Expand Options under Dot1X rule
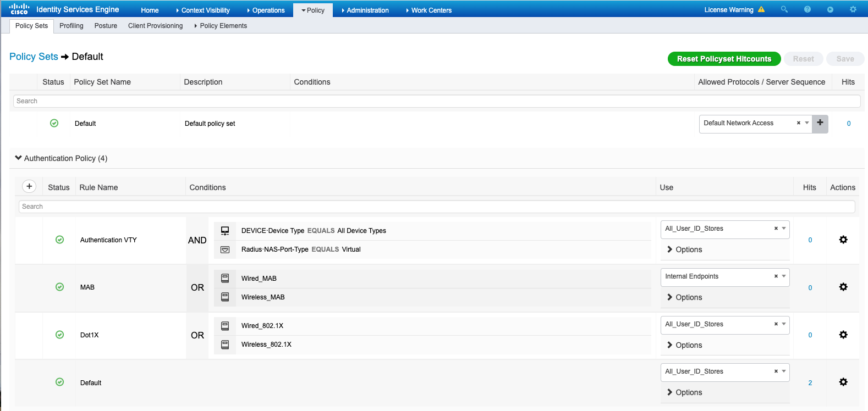Screen dimensions: 868x411 pos(684,345)
